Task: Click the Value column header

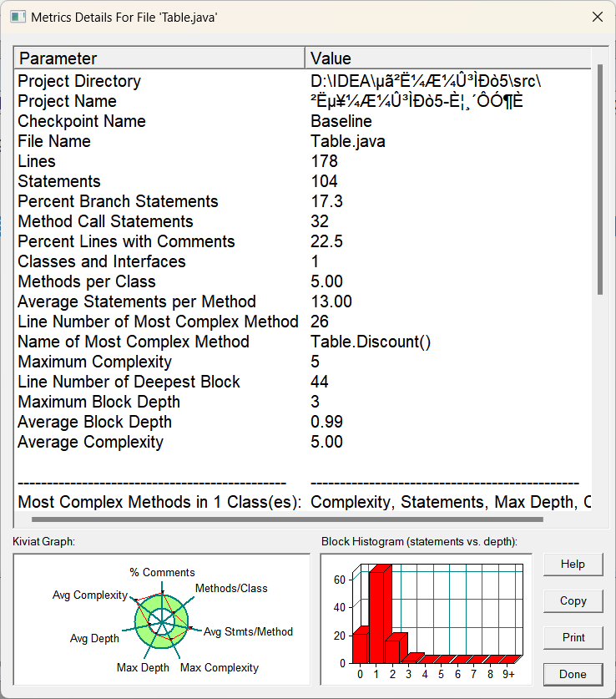Action: (448, 58)
